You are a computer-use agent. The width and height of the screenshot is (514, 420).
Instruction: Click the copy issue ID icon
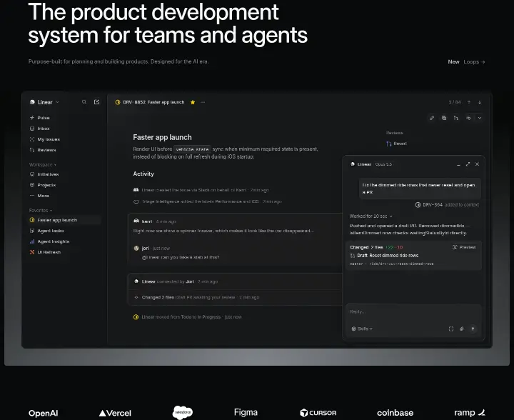pos(444,118)
